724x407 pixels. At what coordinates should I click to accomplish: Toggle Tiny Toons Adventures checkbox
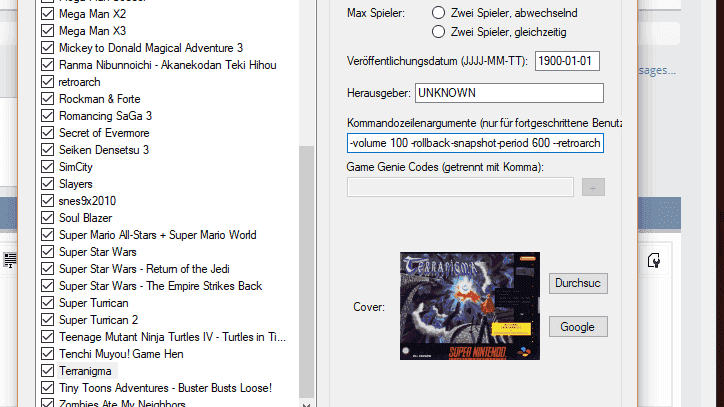click(48, 388)
